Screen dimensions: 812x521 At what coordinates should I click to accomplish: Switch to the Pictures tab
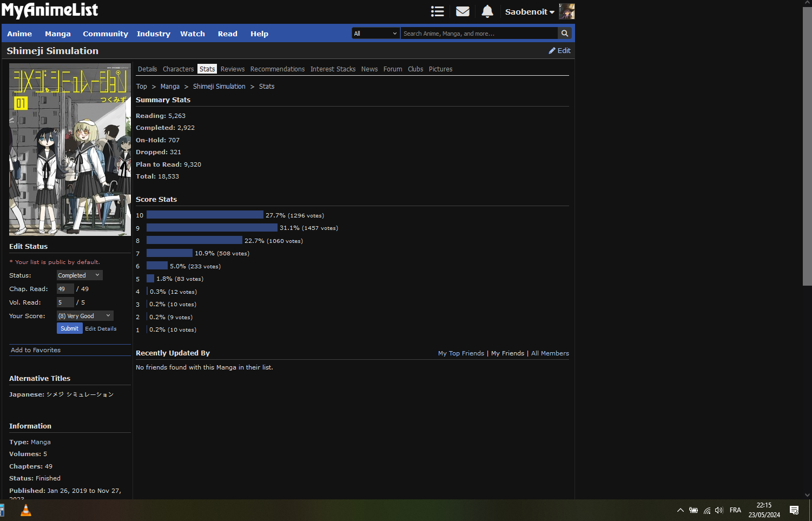coord(441,69)
